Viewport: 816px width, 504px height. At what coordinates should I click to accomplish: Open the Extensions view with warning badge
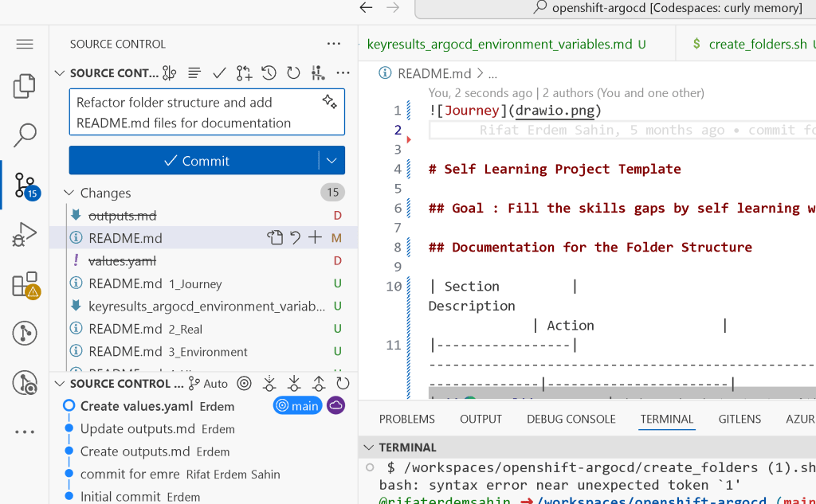(26, 285)
